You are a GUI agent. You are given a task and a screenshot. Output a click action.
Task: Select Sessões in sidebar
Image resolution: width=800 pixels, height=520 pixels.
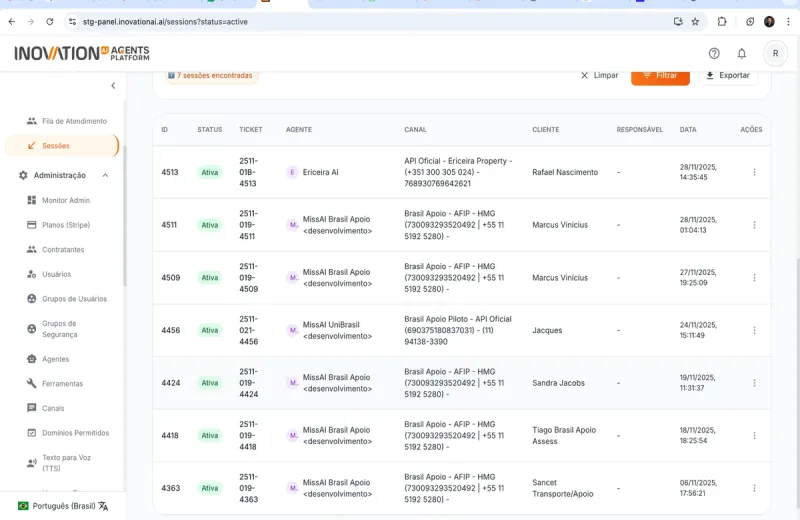(61, 145)
